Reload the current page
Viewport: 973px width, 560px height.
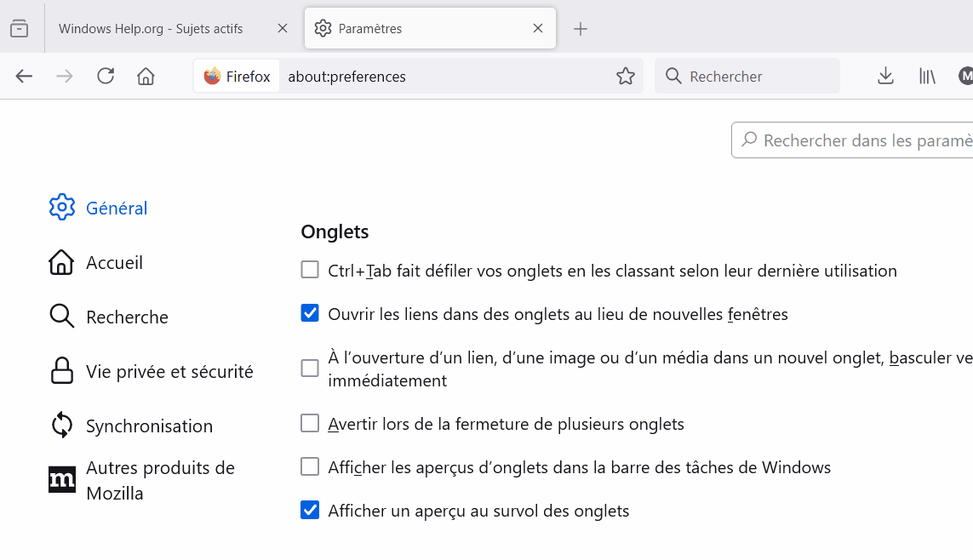[106, 77]
